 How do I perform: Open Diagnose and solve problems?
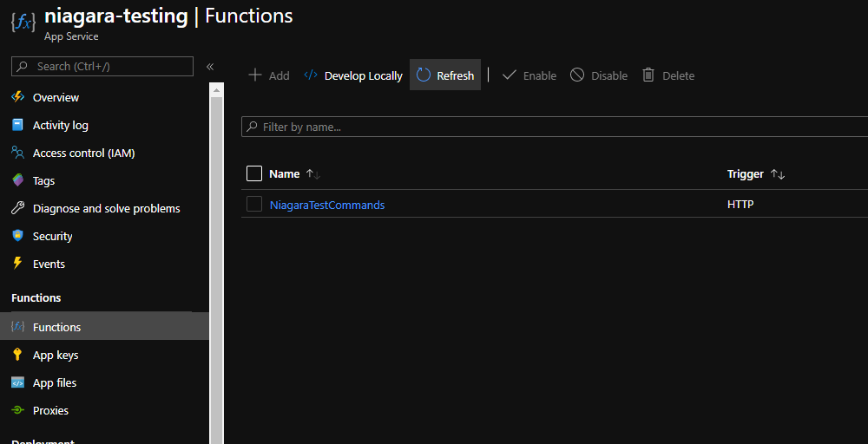(x=106, y=208)
